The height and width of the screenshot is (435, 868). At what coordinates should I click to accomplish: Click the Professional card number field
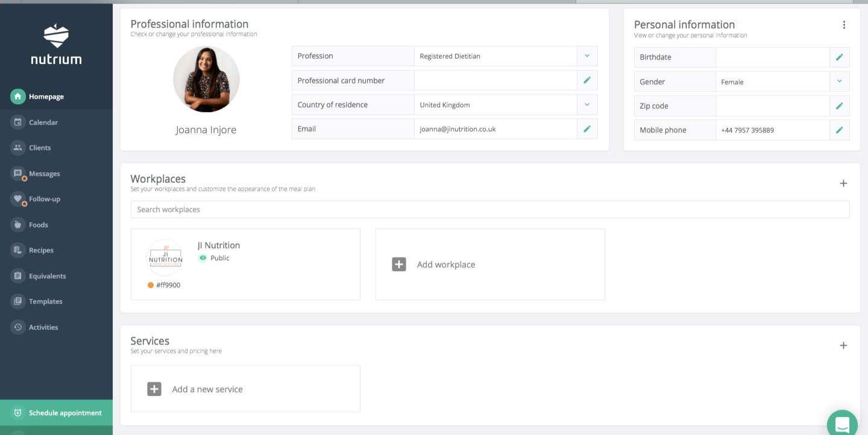coord(495,80)
